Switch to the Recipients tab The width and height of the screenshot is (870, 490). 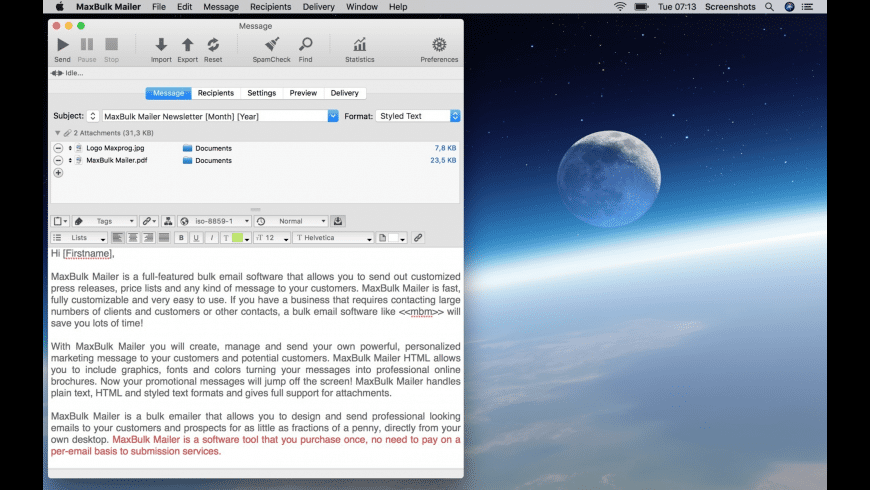coord(216,93)
